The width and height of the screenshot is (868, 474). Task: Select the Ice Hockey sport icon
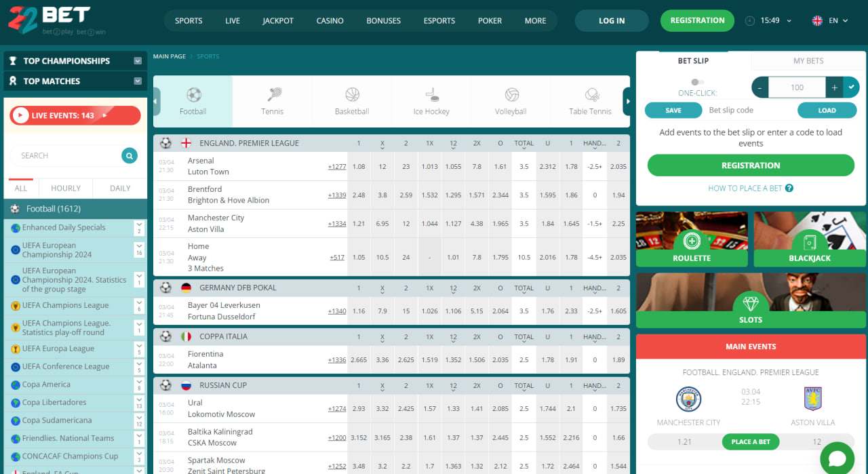(x=432, y=94)
